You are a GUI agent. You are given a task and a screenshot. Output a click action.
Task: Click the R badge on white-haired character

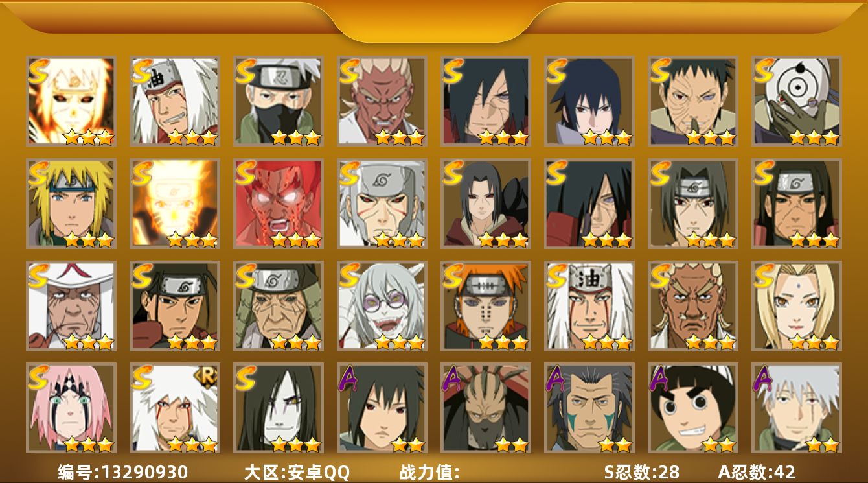(207, 377)
